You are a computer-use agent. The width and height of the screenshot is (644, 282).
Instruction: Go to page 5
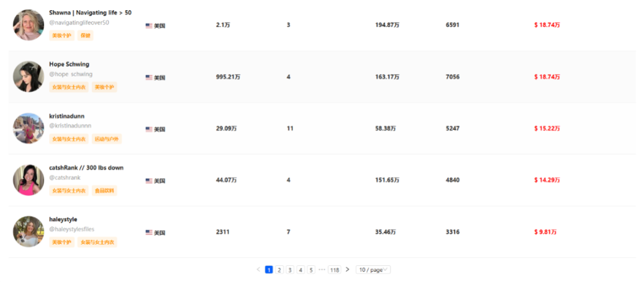tap(311, 270)
